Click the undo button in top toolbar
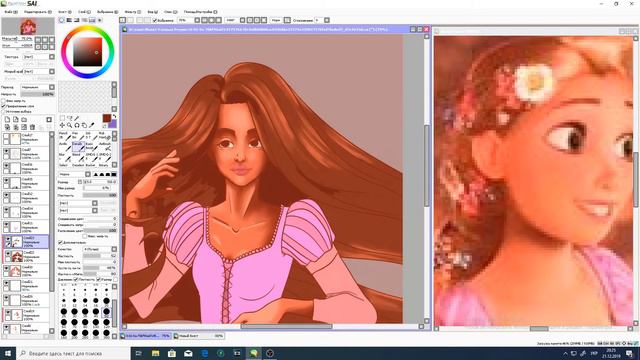This screenshot has height=360, width=640. 122,20
